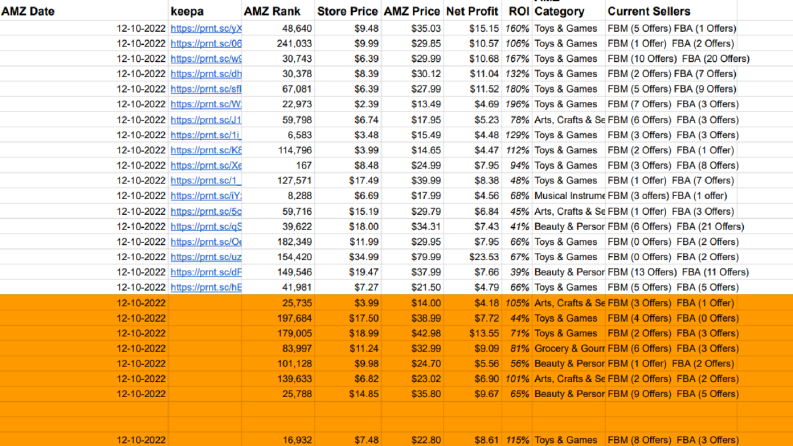Select Net Profit cell $13.55
This screenshot has height=446, width=793.
(472, 333)
